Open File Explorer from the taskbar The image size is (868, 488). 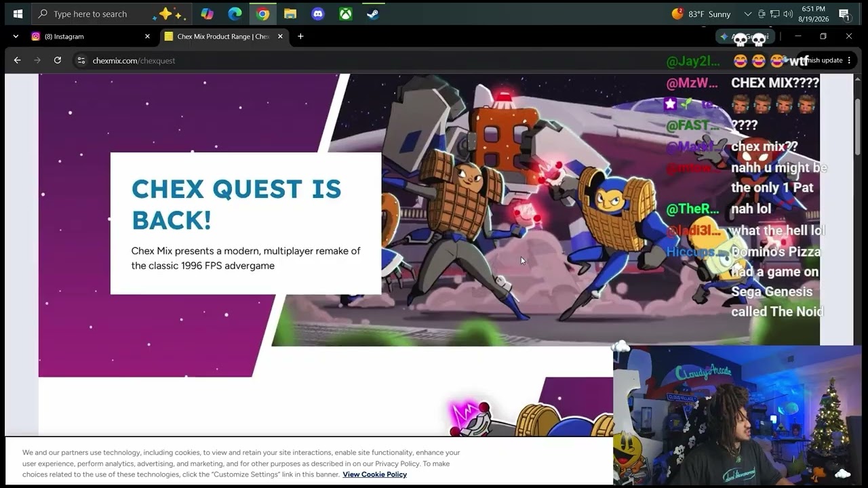[x=290, y=14]
